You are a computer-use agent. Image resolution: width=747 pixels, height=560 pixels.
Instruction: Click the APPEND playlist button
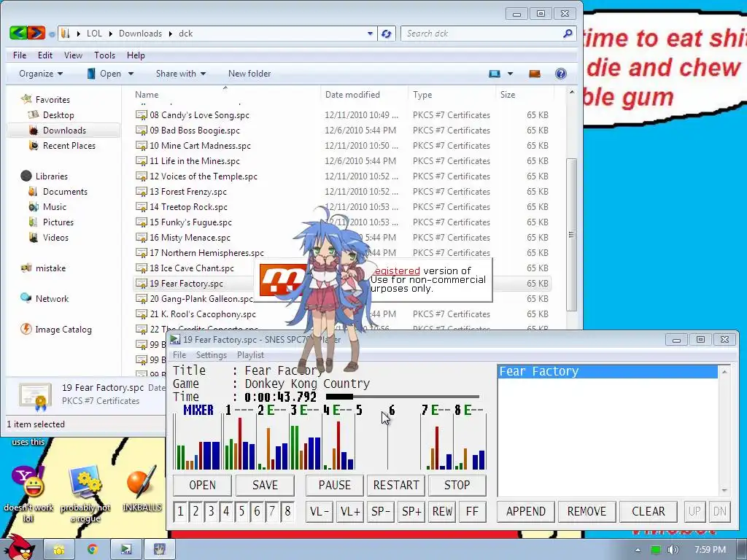525,511
